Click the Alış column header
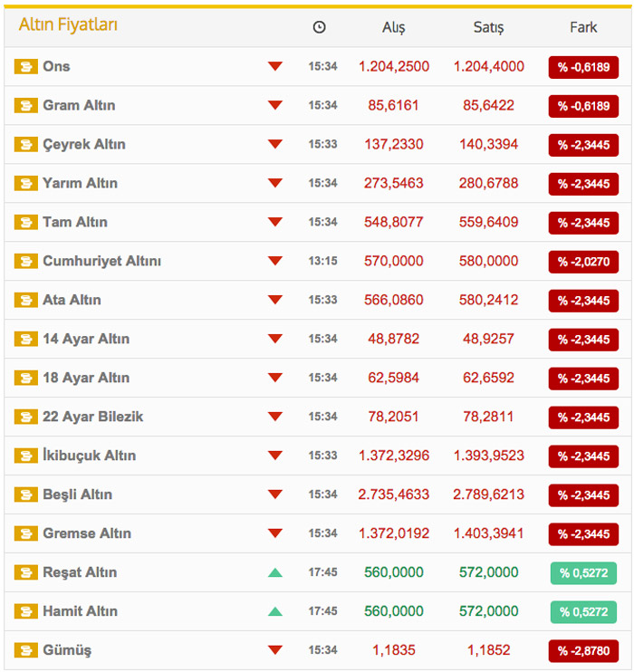This screenshot has width=634, height=672. tap(393, 27)
